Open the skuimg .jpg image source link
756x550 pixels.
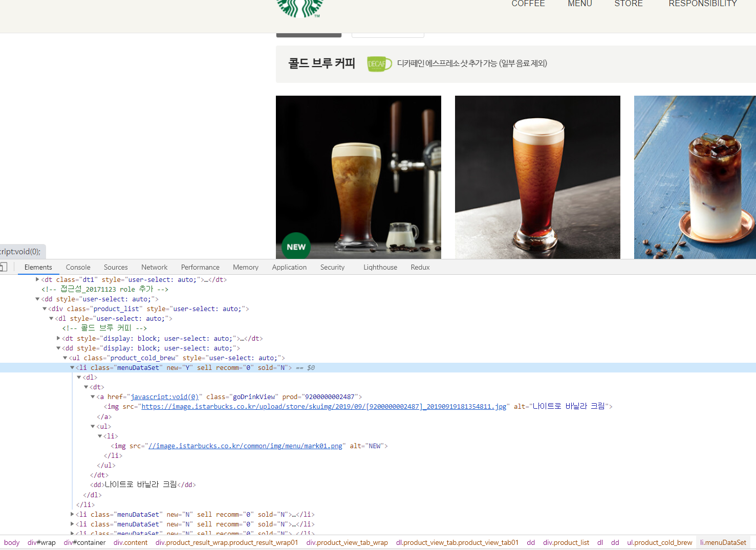(x=324, y=407)
